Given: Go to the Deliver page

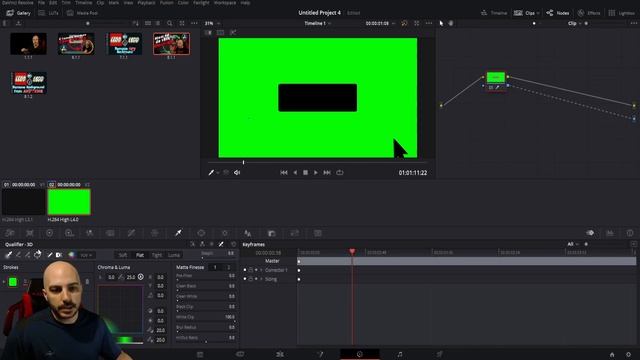Looking at the screenshot, I should [x=440, y=354].
